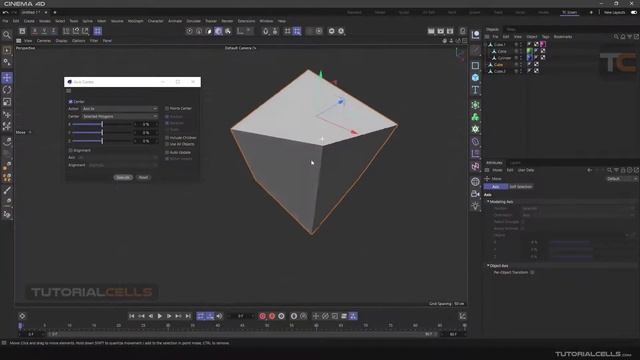Switch to the Objects tab
640x360 pixels.
[x=492, y=29]
